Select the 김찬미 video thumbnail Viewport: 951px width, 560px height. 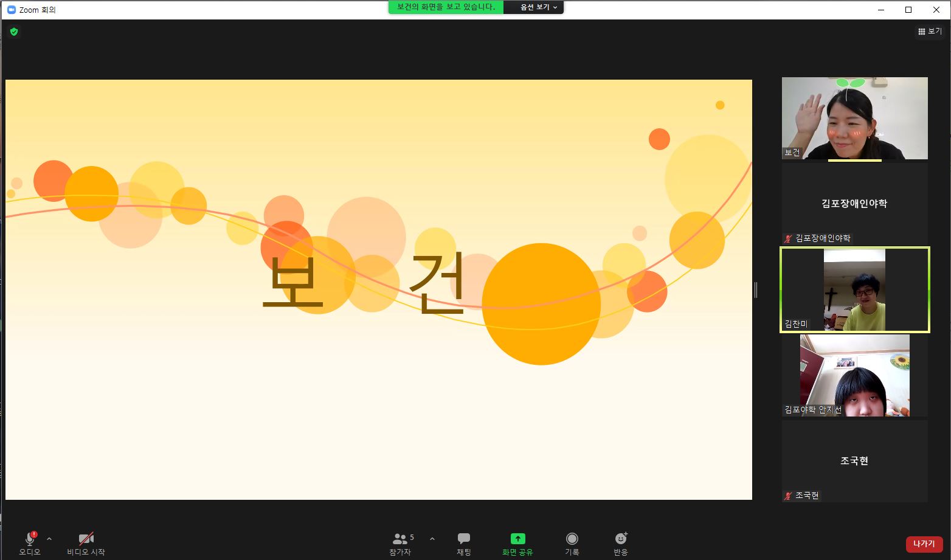point(854,290)
